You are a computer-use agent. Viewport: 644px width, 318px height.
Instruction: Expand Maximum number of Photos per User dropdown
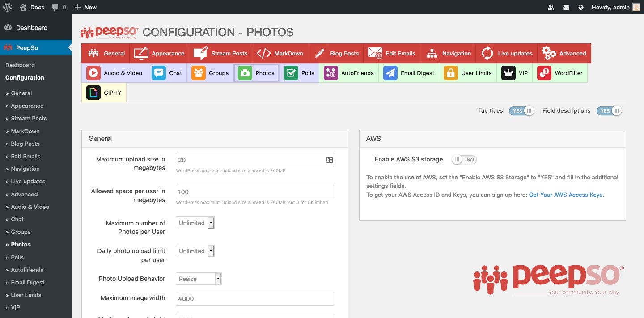click(195, 223)
